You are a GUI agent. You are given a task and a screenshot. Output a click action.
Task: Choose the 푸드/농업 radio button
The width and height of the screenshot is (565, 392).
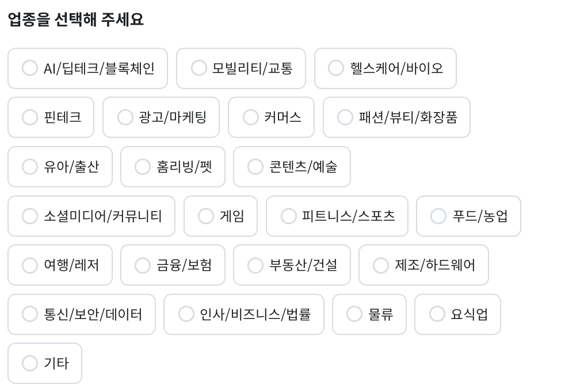438,216
